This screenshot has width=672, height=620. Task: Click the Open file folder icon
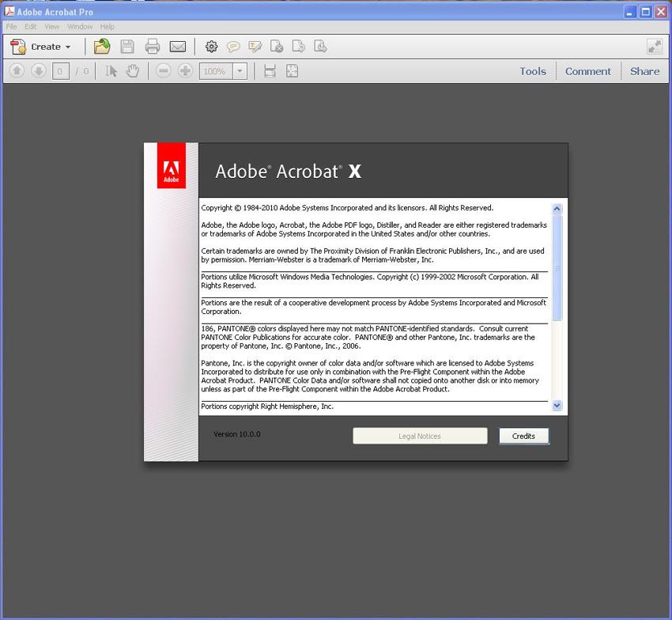pyautogui.click(x=102, y=47)
